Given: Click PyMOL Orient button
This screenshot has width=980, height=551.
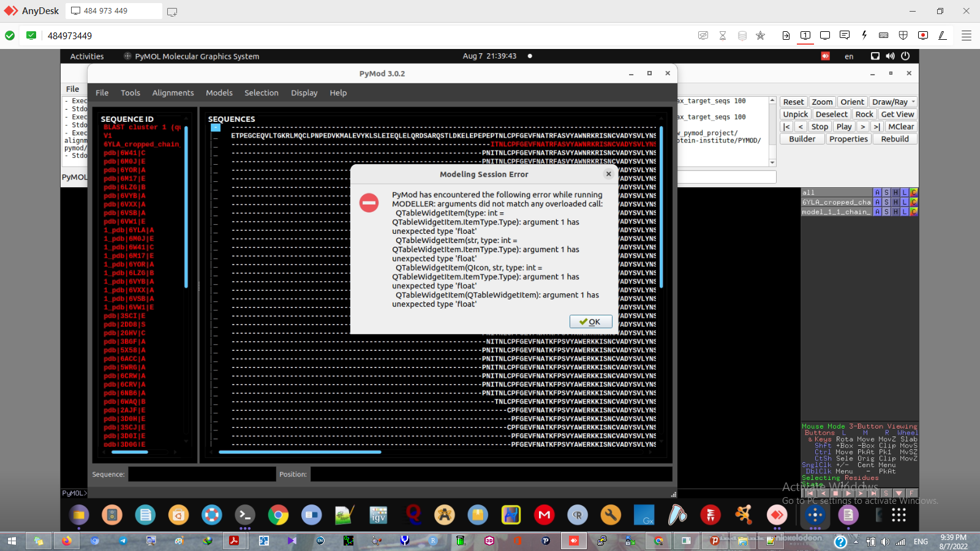Looking at the screenshot, I should 852,102.
